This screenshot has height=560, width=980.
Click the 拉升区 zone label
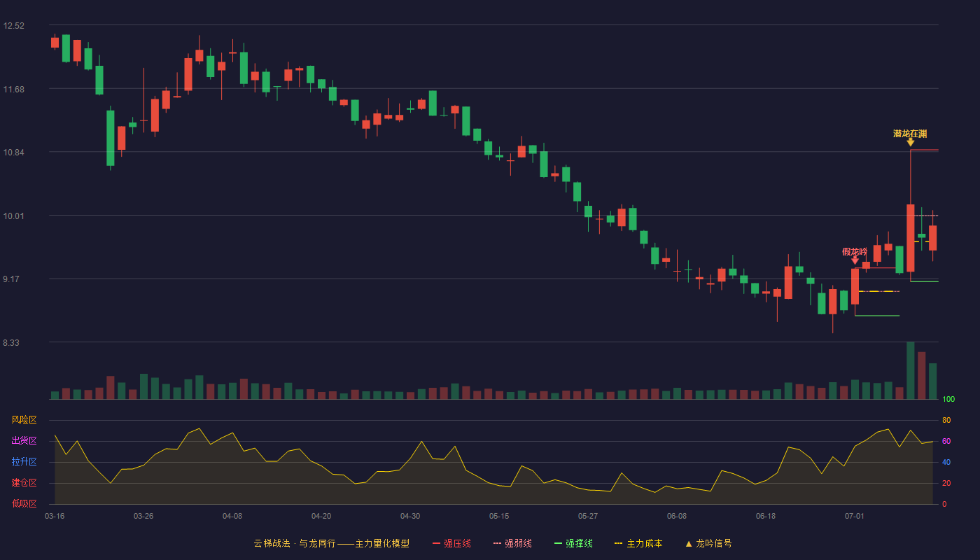[x=24, y=462]
